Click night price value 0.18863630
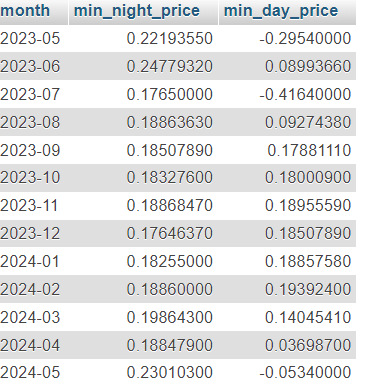This screenshot has height=392, width=377. pyautogui.click(x=170, y=122)
